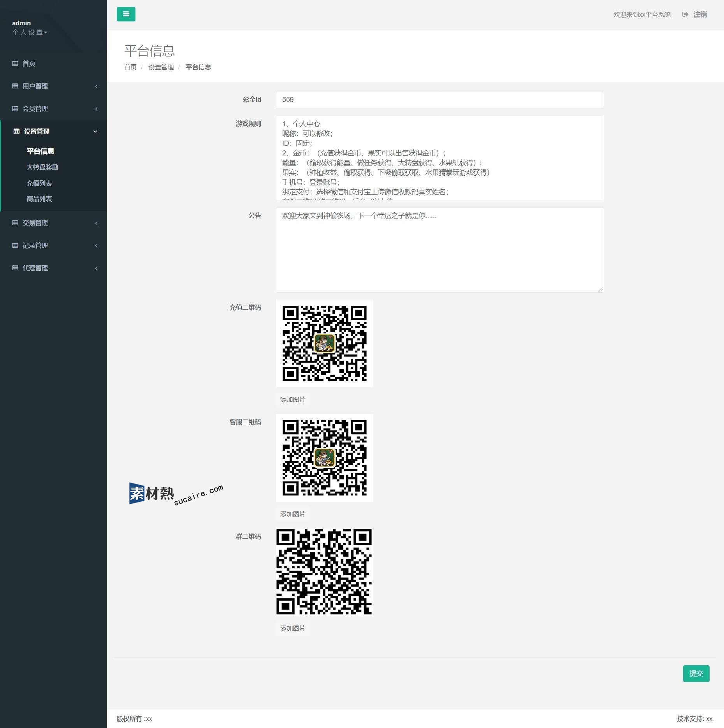Click the 版权所有 :xx footer text
This screenshot has width=724, height=728.
[x=134, y=719]
